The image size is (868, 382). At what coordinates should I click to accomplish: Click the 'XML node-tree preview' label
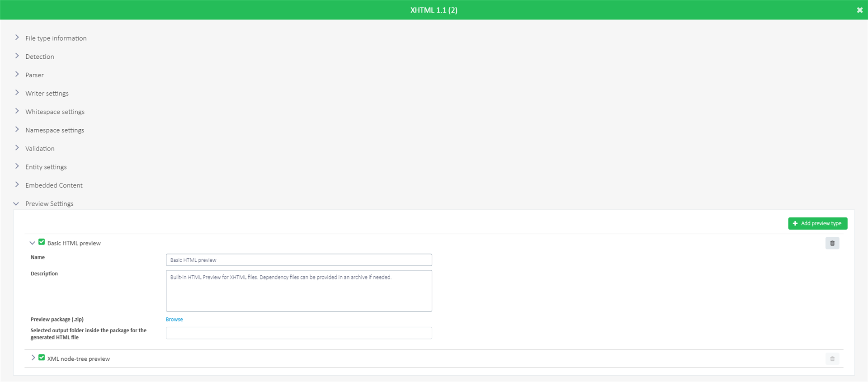pyautogui.click(x=79, y=359)
